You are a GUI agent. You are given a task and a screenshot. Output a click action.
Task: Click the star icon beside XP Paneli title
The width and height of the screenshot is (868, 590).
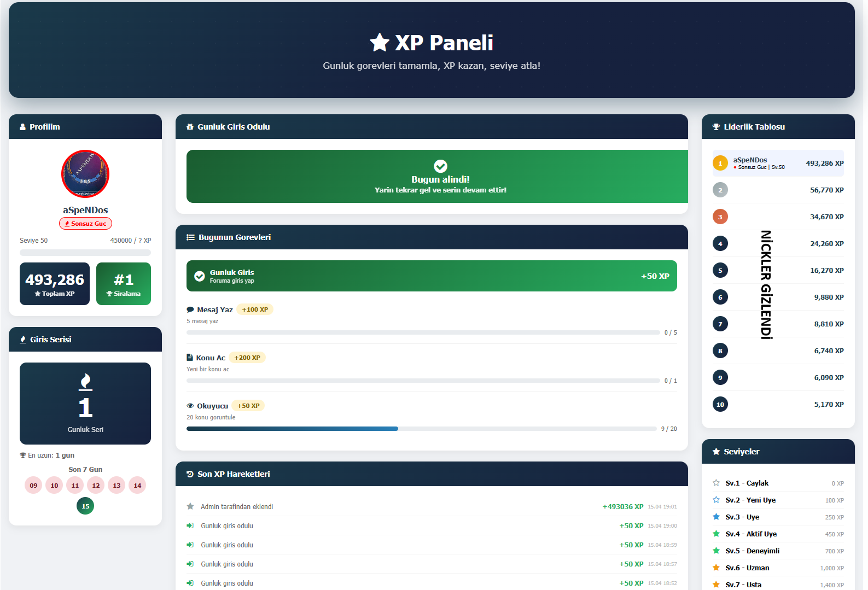click(379, 43)
